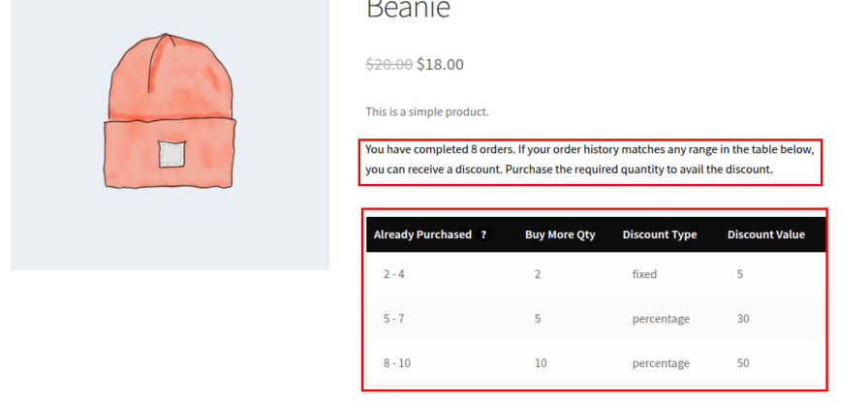Click the Buy More Qty header
The image size is (868, 404).
tap(560, 234)
